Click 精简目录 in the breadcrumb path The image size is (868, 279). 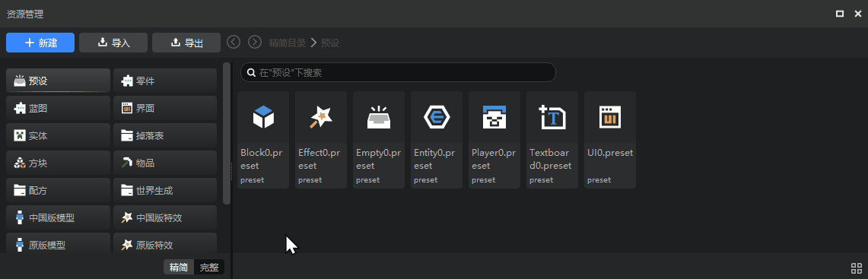coord(288,43)
